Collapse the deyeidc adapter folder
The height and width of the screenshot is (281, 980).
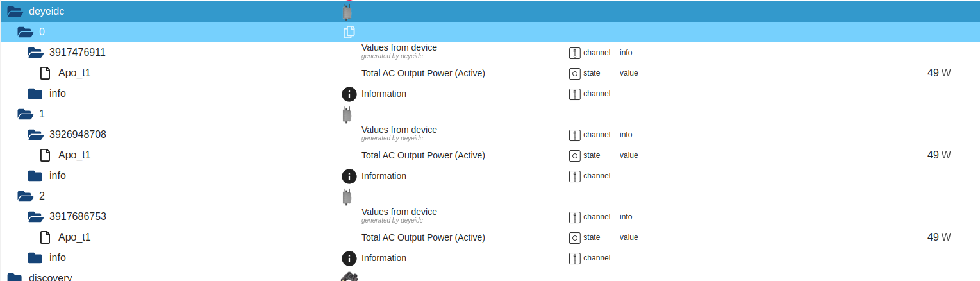15,12
